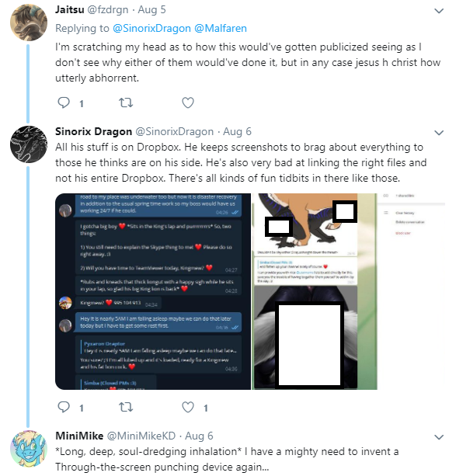Expand MiniMike tweet options chevron

tap(439, 437)
